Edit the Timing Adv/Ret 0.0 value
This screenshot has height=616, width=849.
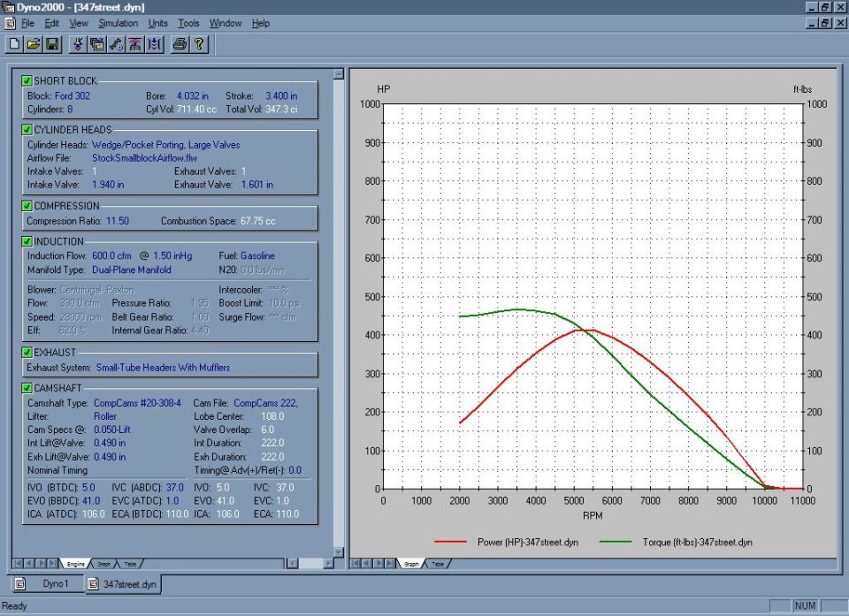point(295,470)
